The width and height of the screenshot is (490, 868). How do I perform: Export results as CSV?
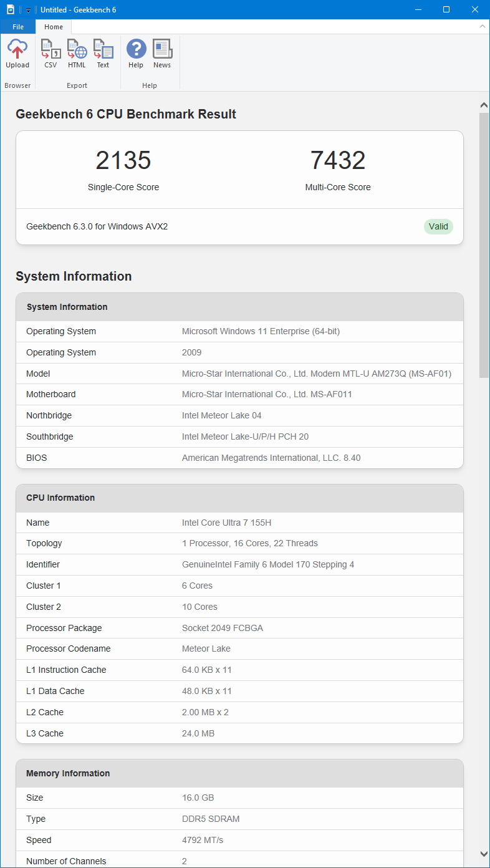(50, 54)
